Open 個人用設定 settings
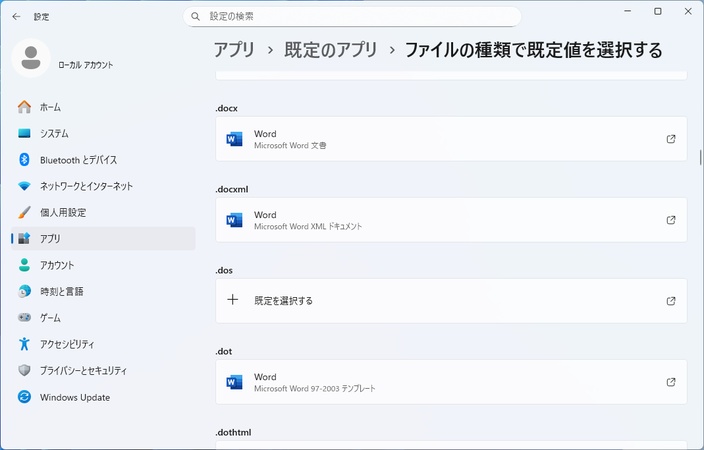Screen dimensions: 704x450 (x=103, y=212)
